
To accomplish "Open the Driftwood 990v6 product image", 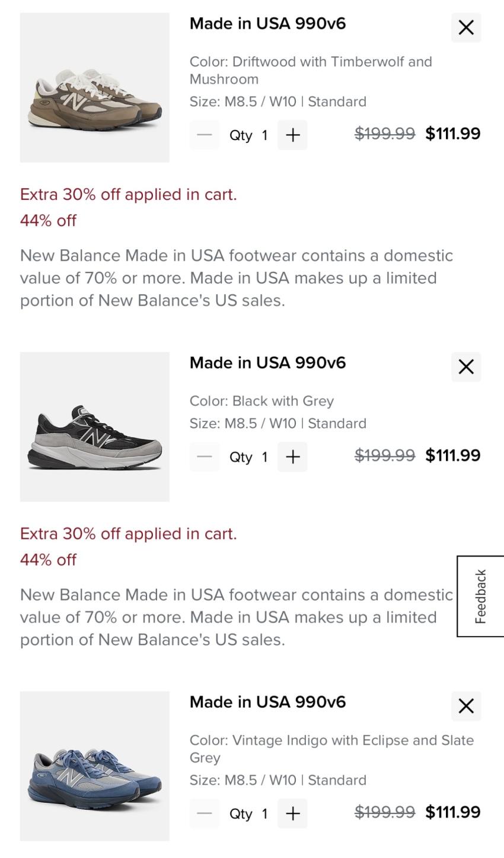I will (95, 88).
